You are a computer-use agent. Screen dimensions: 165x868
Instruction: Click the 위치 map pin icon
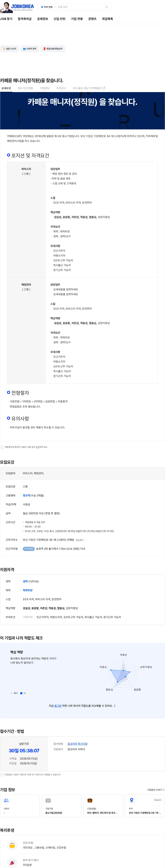[x=132, y=800]
